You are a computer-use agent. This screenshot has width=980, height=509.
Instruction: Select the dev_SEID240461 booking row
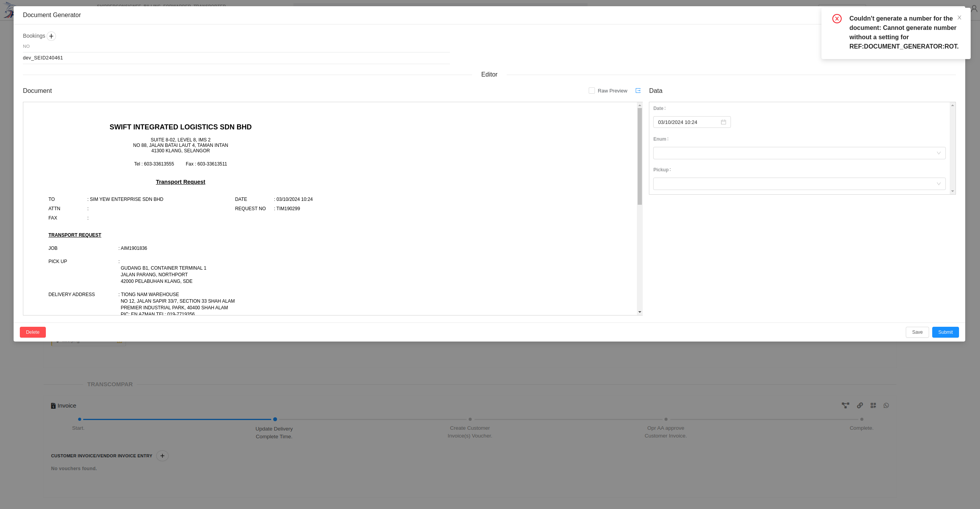(x=43, y=58)
